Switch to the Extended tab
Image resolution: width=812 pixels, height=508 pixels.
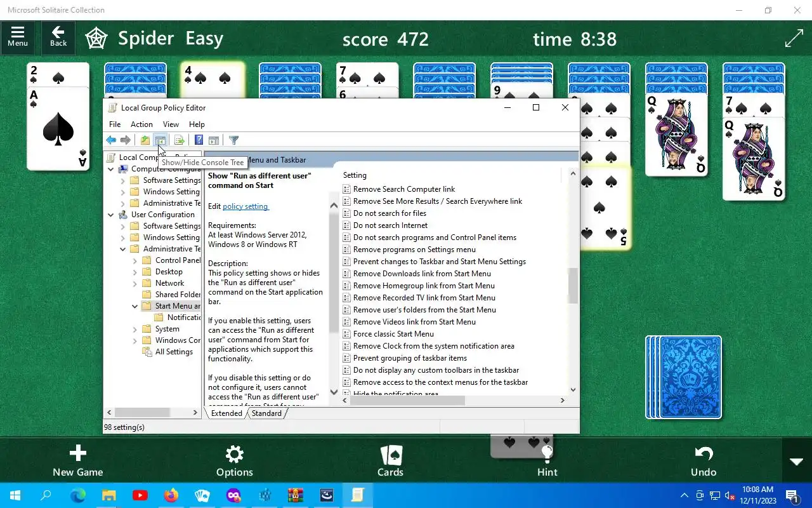[x=226, y=413]
